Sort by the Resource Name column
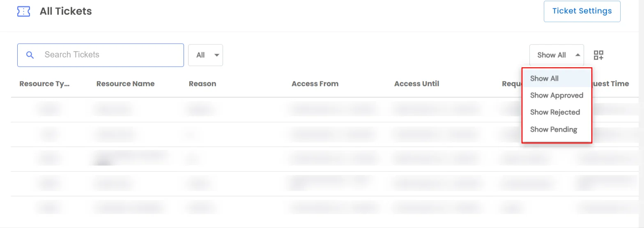 (125, 84)
